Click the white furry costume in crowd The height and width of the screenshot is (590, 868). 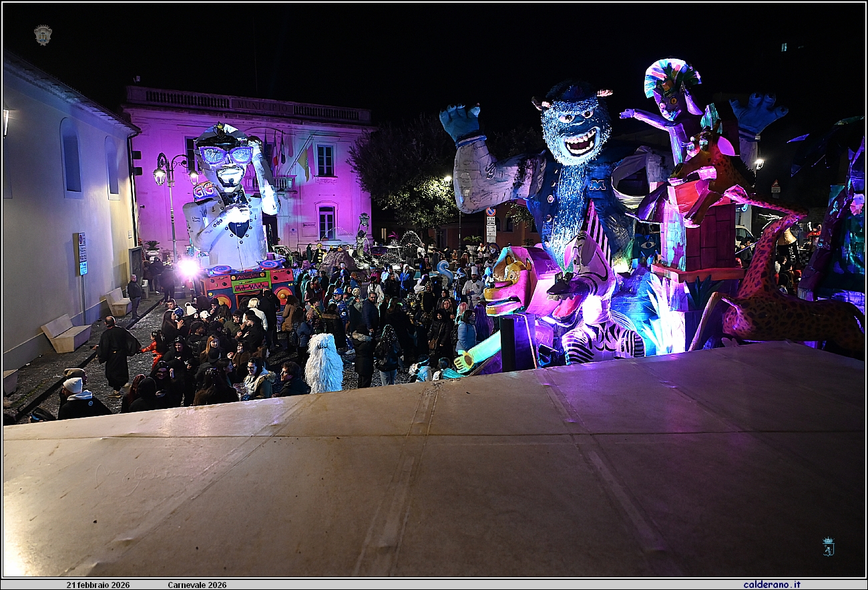coord(324,364)
